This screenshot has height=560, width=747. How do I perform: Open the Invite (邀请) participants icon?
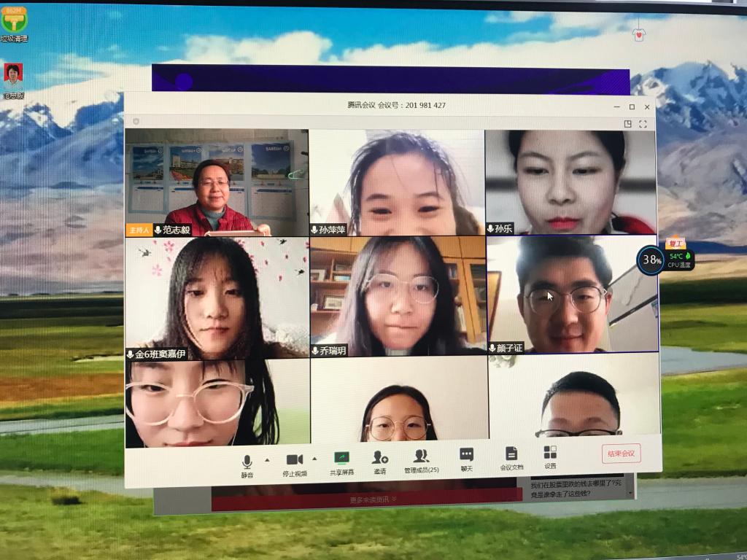[x=380, y=457]
